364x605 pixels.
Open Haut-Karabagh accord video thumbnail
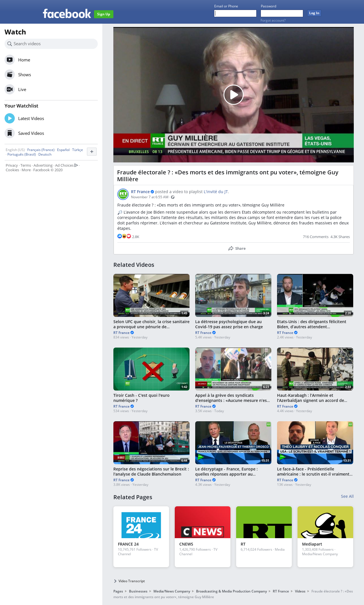315,369
